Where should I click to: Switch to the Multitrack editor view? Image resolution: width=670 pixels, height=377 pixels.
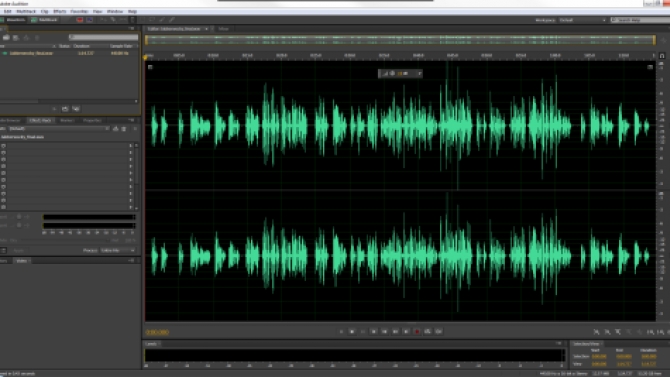click(44, 20)
